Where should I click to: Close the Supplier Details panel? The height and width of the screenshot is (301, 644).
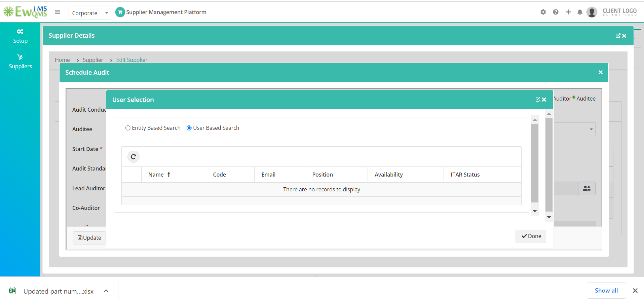tap(624, 36)
